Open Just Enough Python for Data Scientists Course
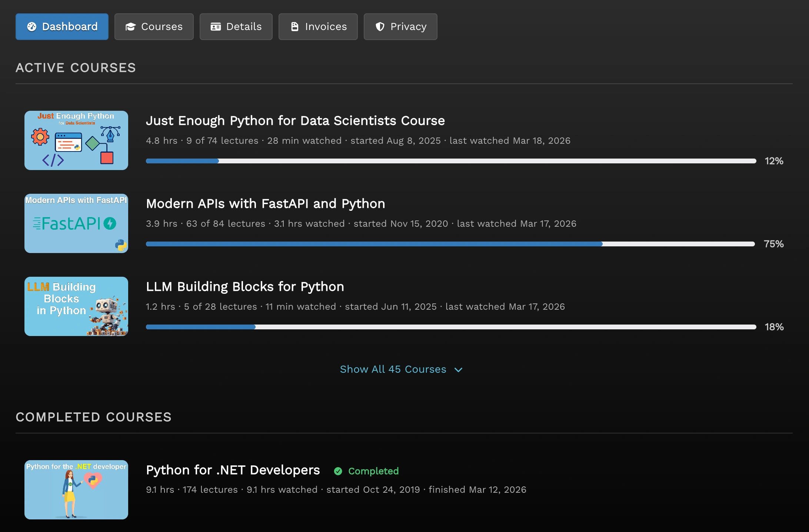 click(x=295, y=120)
